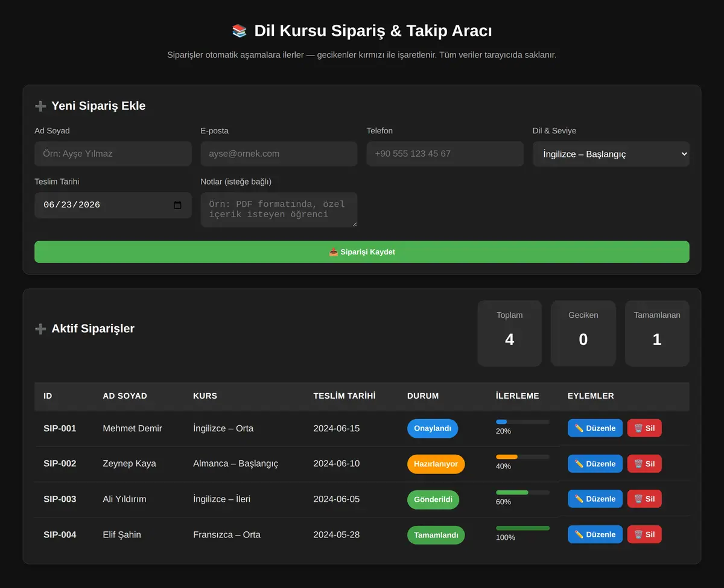This screenshot has height=588, width=724.
Task: Click the plus icon beside Yeni Sipariş Ekle
Action: point(40,106)
